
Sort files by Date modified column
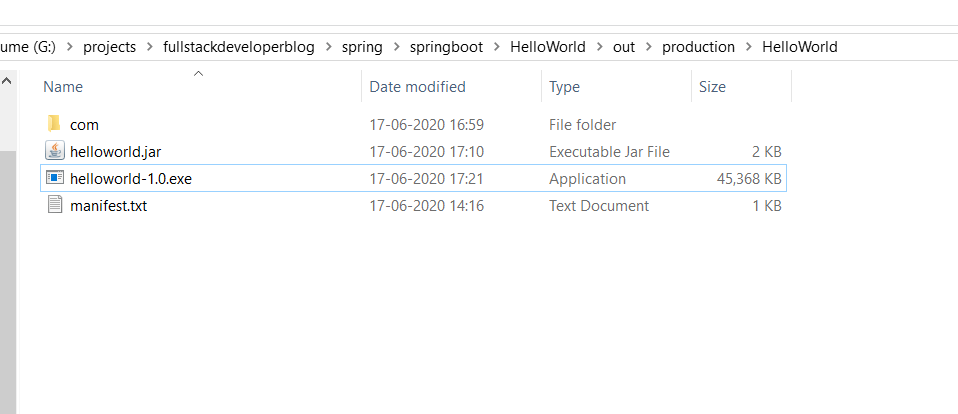[417, 87]
